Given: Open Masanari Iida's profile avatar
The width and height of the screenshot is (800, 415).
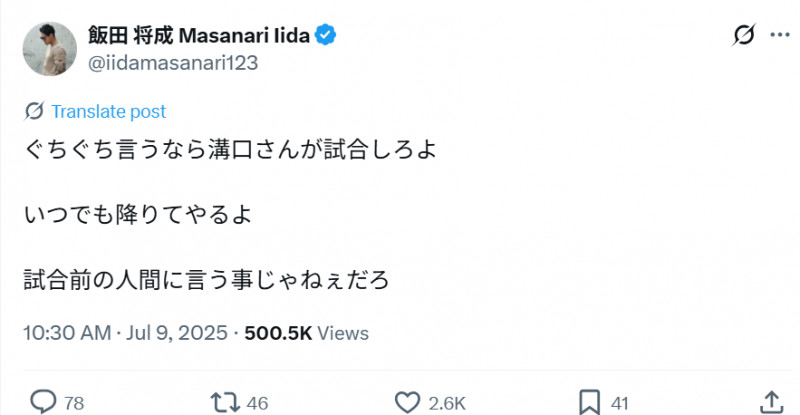Looking at the screenshot, I should tap(49, 49).
